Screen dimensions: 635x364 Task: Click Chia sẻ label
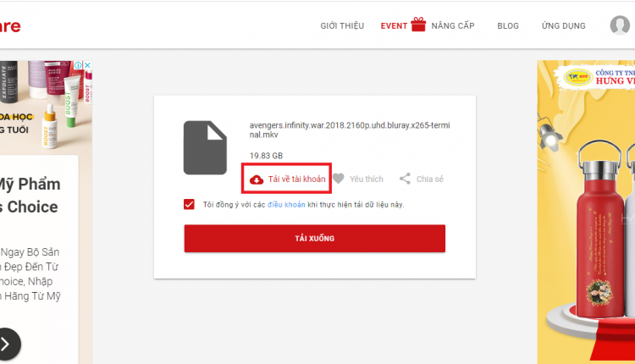(430, 179)
